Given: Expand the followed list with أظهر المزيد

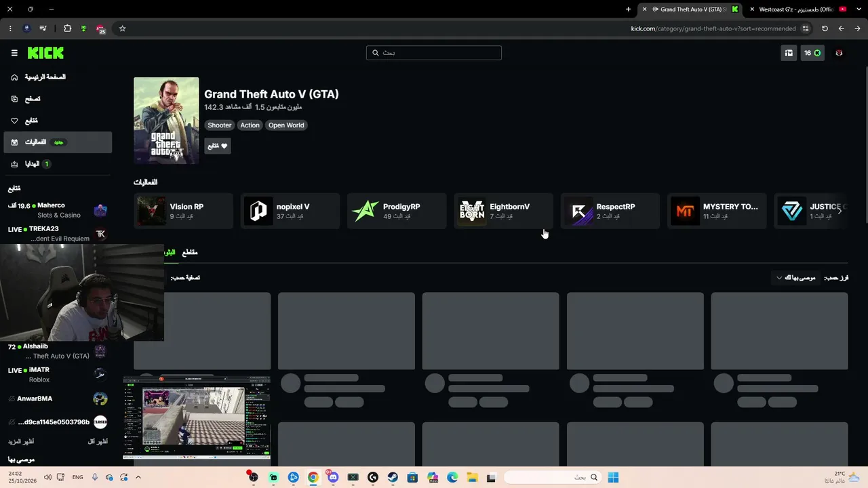Looking at the screenshot, I should tap(21, 442).
